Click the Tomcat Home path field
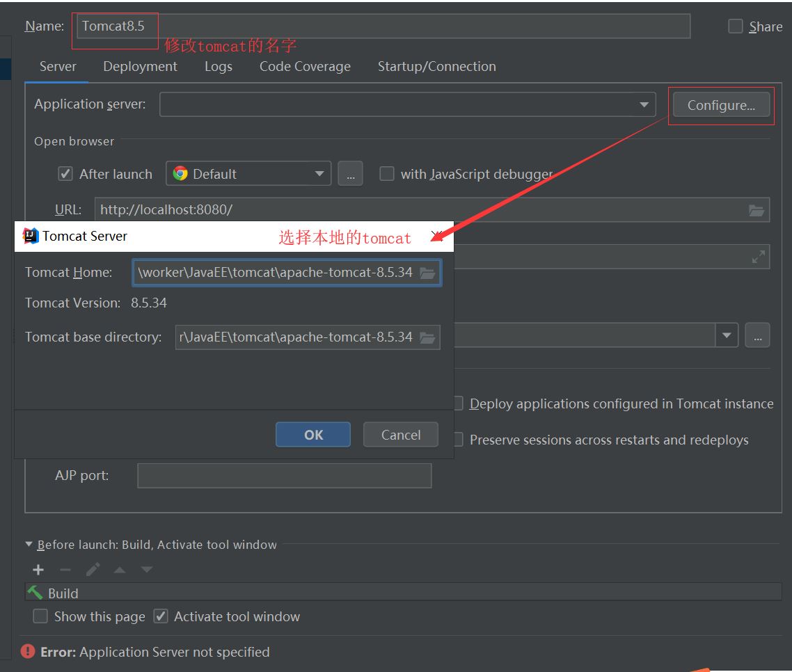The width and height of the screenshot is (792, 672). point(287,273)
